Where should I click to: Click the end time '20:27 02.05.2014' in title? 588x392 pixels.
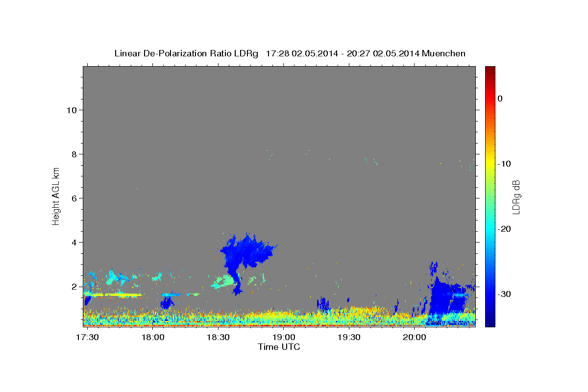coord(383,53)
